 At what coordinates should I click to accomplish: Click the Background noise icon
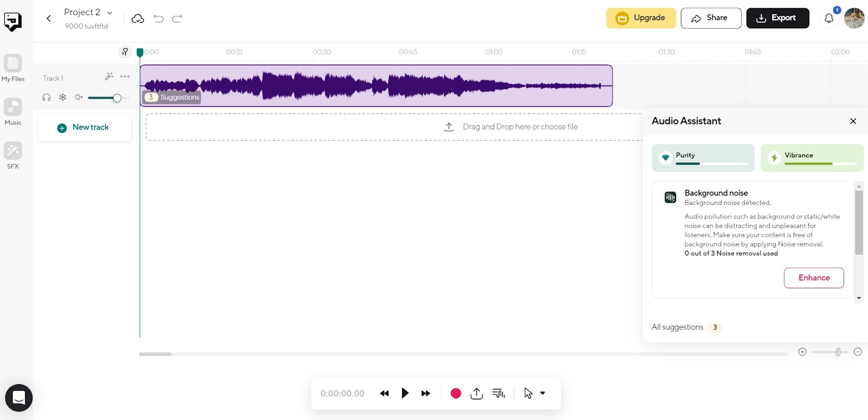point(671,197)
